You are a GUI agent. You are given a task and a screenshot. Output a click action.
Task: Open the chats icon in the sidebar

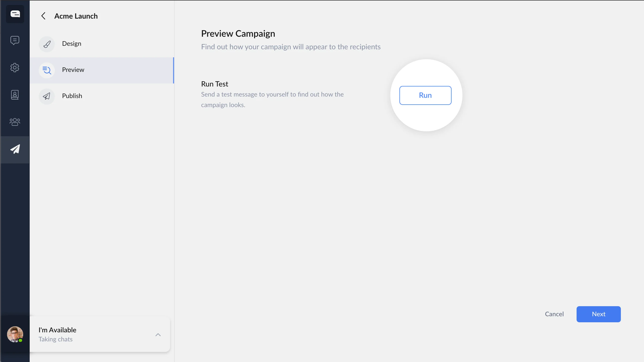point(15,40)
